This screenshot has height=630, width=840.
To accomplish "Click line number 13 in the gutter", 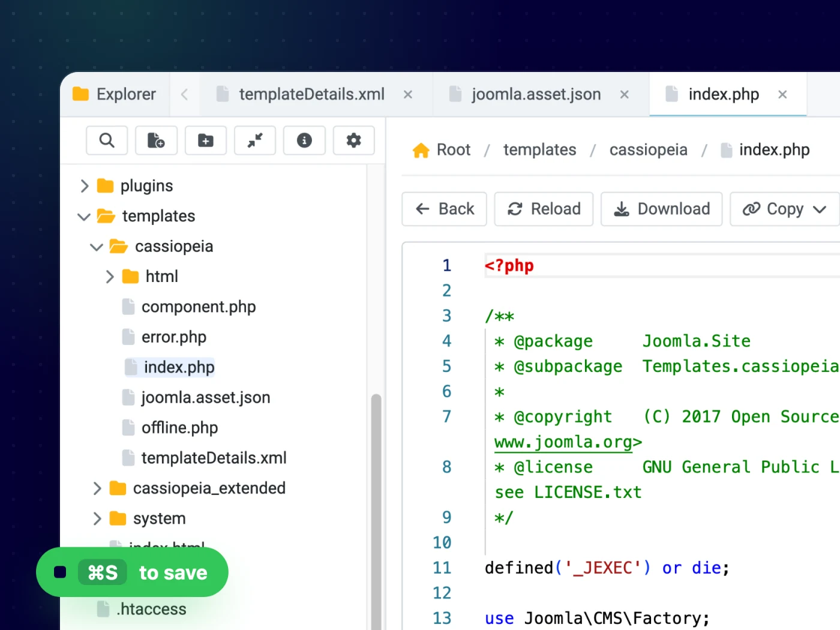I will click(x=442, y=618).
